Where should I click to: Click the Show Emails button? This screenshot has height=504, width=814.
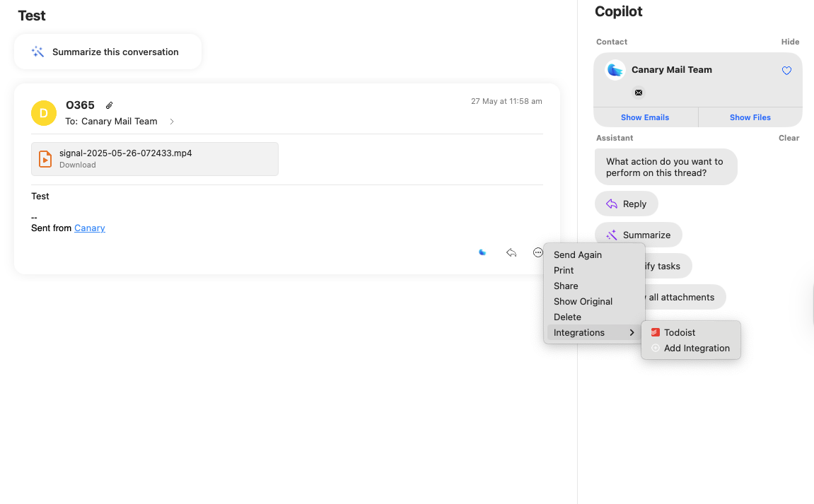pos(645,117)
